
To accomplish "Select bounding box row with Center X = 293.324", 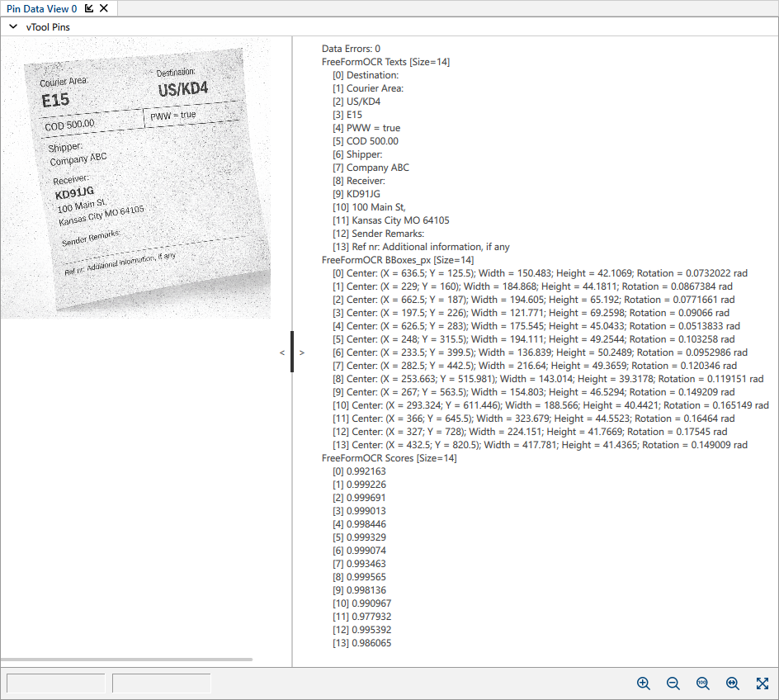I will (x=551, y=405).
